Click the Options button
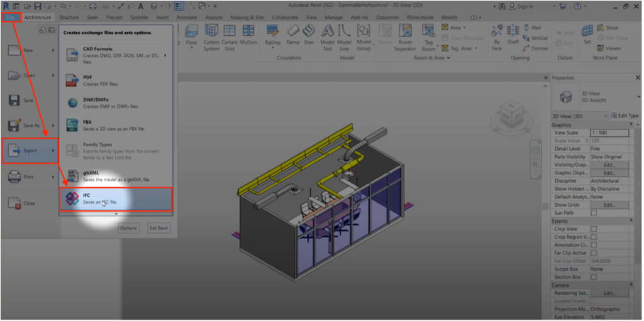The image size is (644, 321). (x=128, y=228)
